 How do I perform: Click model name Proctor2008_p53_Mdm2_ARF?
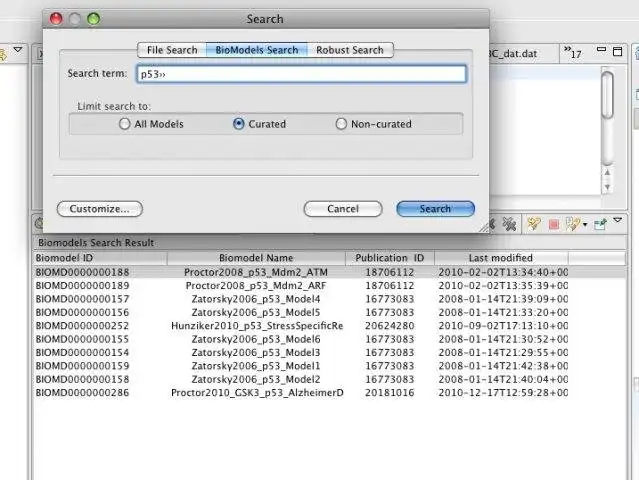[x=256, y=285]
